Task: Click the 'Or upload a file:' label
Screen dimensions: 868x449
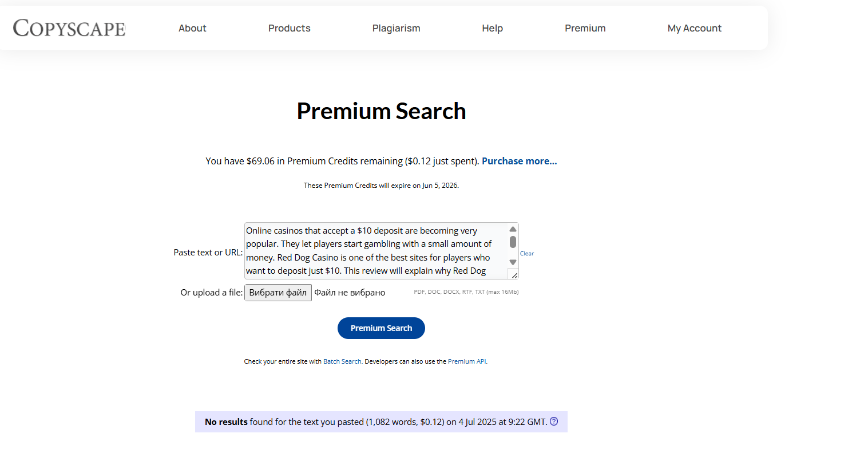Action: coord(212,293)
